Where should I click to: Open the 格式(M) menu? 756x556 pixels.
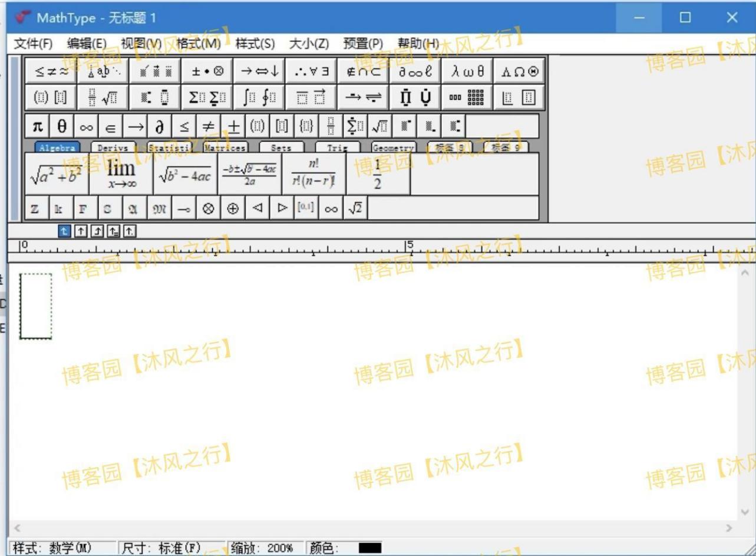pyautogui.click(x=199, y=44)
